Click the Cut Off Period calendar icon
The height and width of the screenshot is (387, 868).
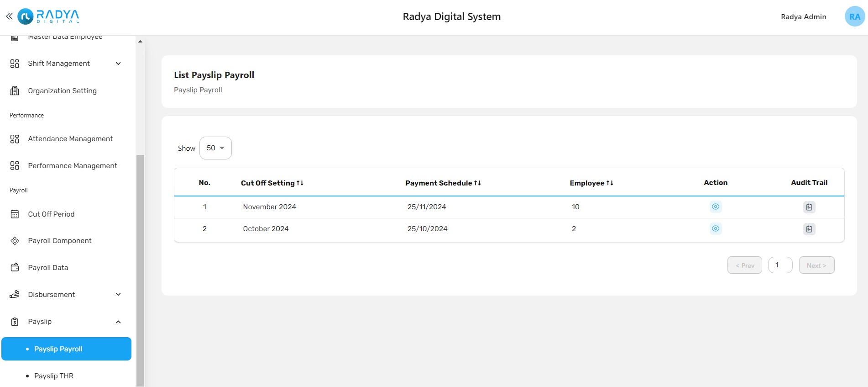tap(15, 214)
